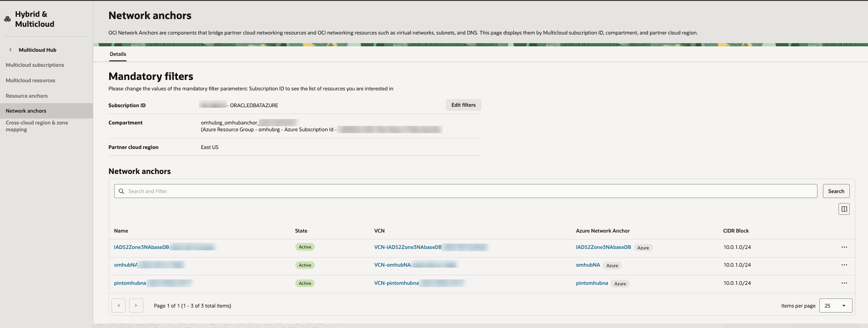Open Cross-cloud region & zone mapping
The width and height of the screenshot is (868, 328).
[x=37, y=126]
